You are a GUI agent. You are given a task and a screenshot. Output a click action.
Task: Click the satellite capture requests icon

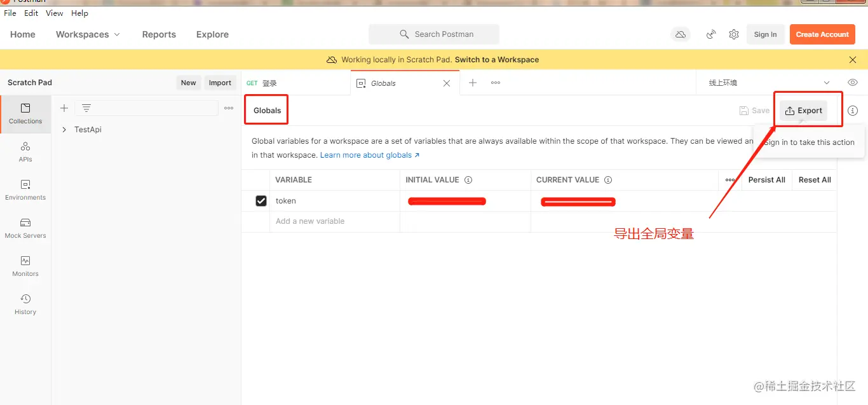(711, 34)
